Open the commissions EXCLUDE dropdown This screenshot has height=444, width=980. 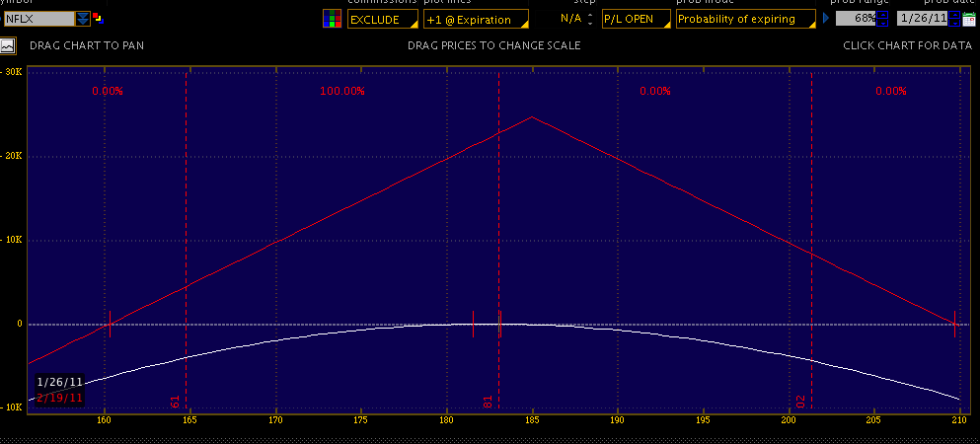point(382,19)
